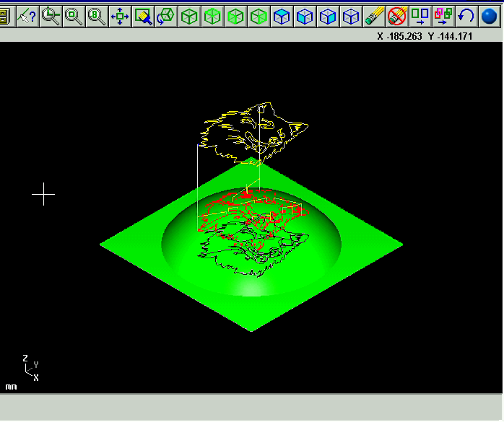Click the file cabinet icon at toolbar start
The width and height of the screenshot is (504, 422).
(x=4, y=16)
